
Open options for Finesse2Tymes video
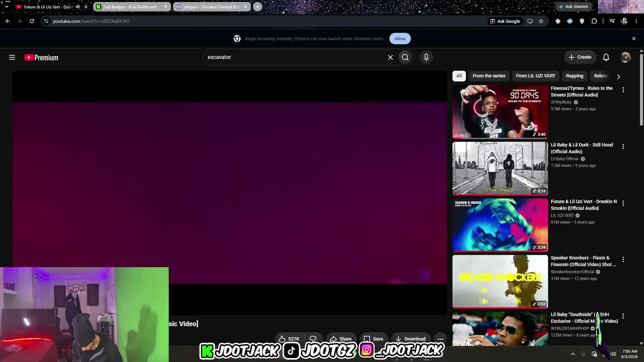point(623,90)
